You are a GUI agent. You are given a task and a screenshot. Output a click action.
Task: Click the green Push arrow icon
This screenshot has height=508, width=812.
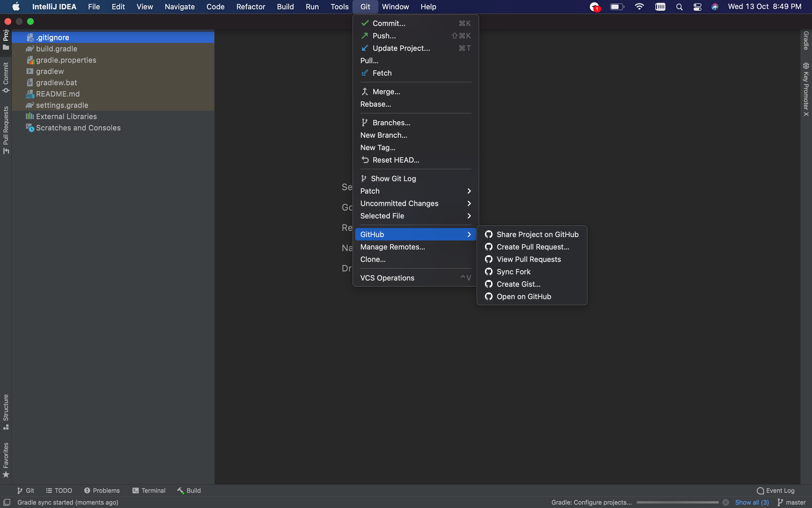tap(365, 36)
